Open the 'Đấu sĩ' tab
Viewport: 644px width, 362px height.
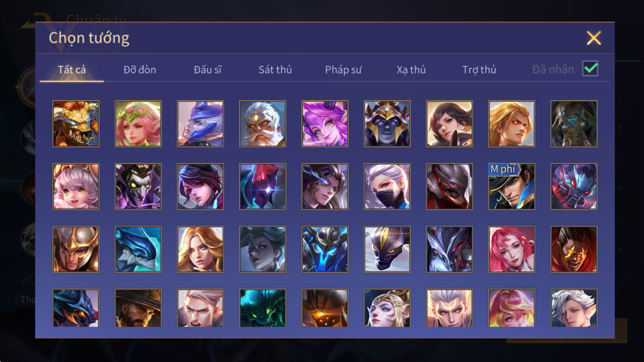207,70
